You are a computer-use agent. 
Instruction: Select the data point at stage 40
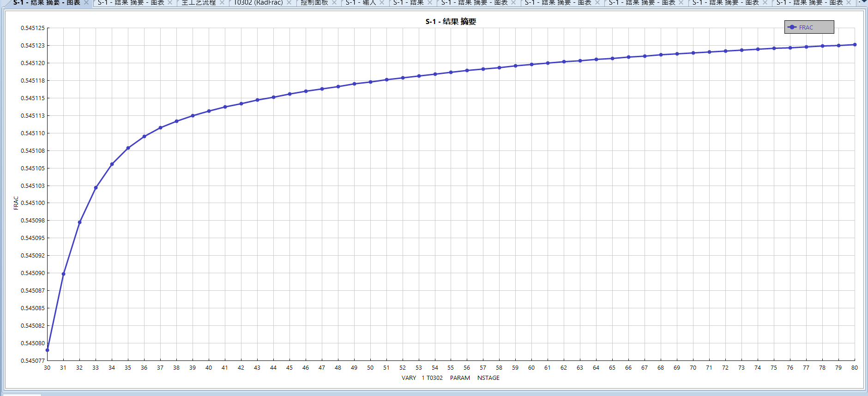pyautogui.click(x=209, y=111)
